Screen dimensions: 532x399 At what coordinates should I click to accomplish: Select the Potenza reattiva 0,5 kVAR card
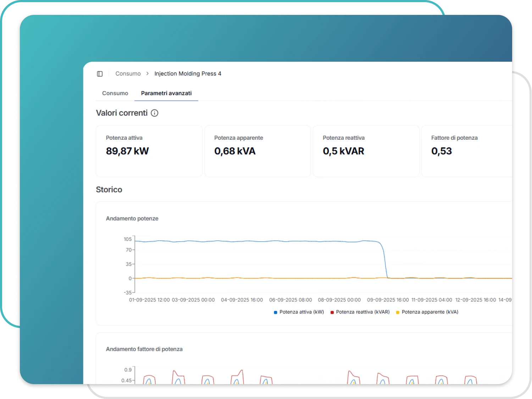click(x=366, y=151)
